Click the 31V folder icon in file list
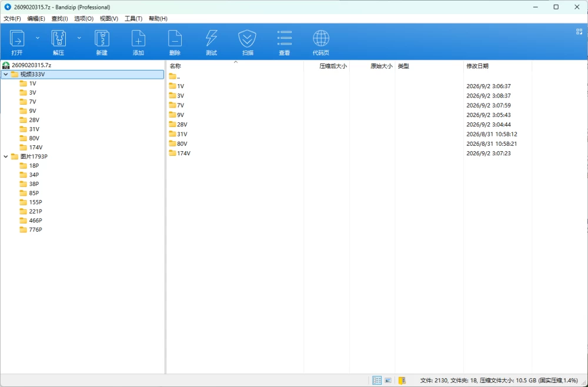Image resolution: width=588 pixels, height=387 pixels. click(x=172, y=134)
